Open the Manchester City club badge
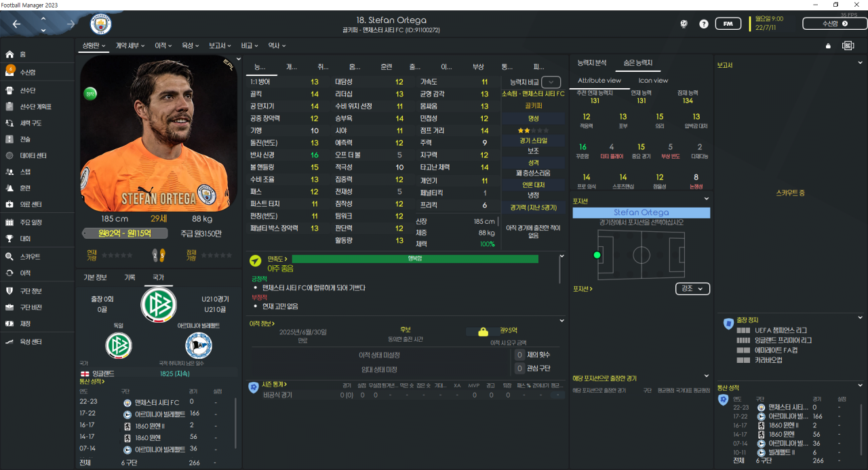Screen dimensions: 868x470 pos(101,24)
